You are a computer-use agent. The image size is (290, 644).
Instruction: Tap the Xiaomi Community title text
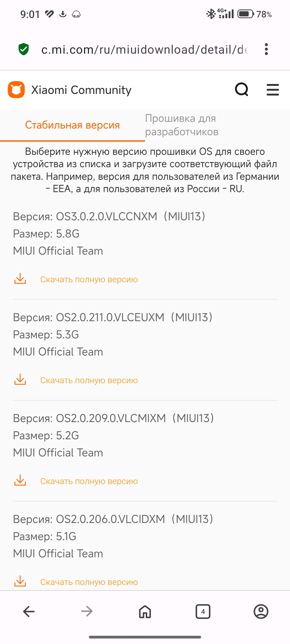click(81, 90)
